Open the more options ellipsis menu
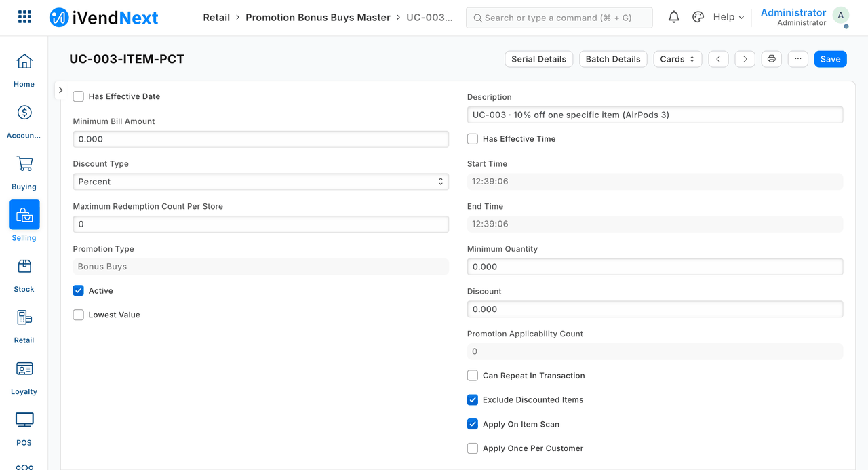This screenshot has height=470, width=868. coord(797,59)
